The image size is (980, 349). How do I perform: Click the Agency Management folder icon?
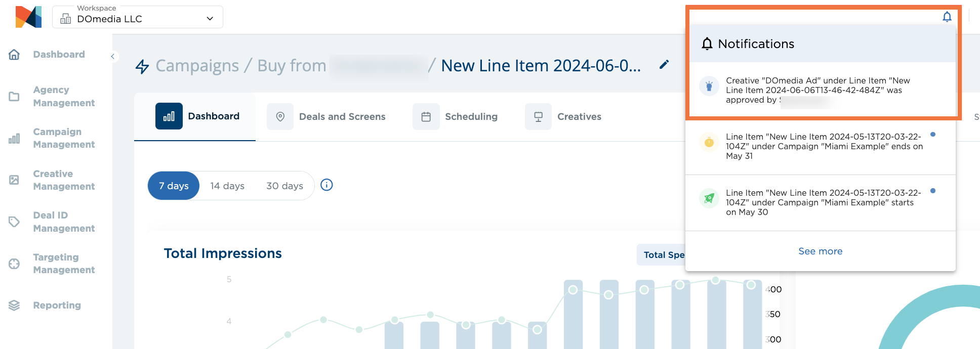(x=14, y=96)
